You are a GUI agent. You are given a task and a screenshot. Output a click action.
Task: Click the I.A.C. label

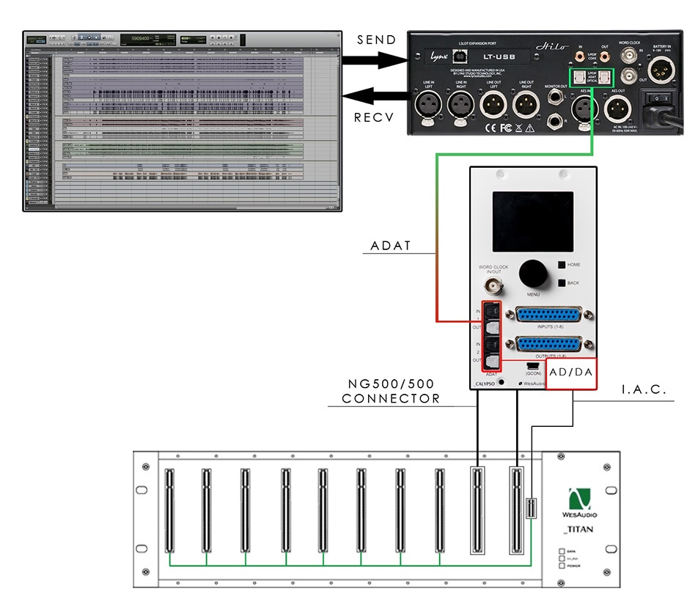point(644,390)
